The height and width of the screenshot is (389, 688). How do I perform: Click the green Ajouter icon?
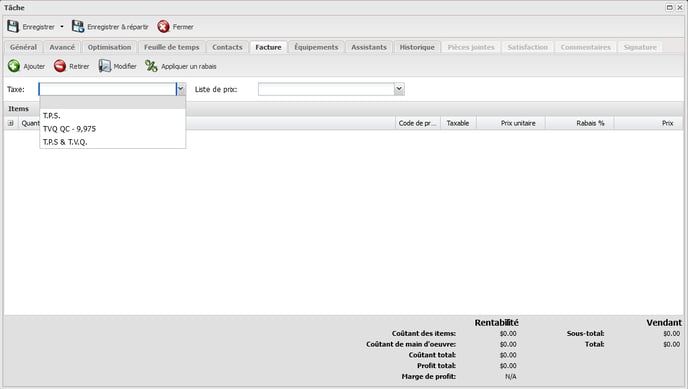pos(14,66)
